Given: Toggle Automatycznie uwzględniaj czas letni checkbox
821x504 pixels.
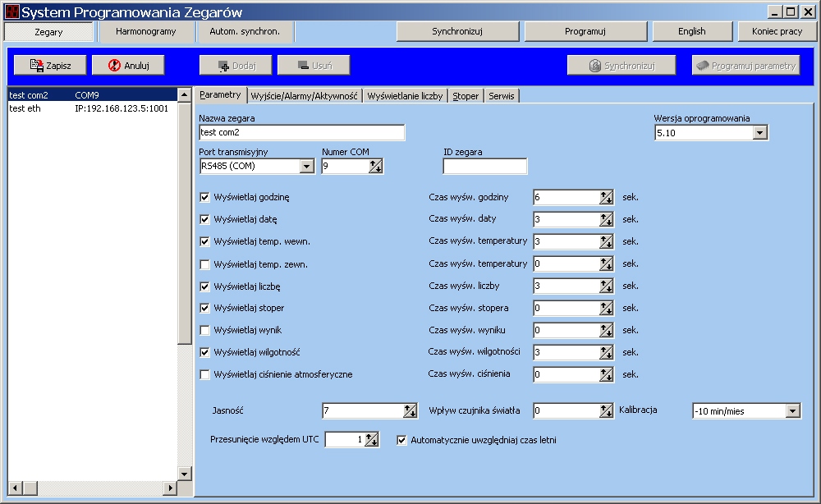Looking at the screenshot, I should click(401, 440).
